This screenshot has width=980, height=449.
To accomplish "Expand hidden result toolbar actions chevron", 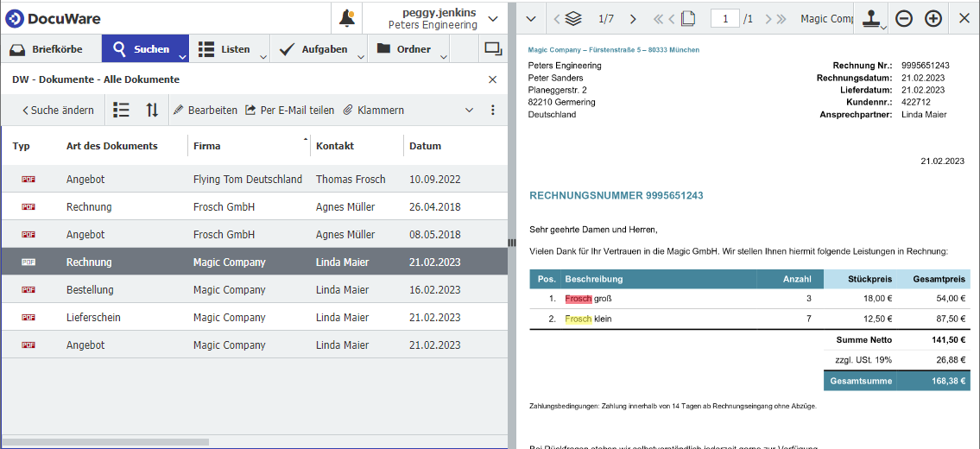I will (470, 110).
